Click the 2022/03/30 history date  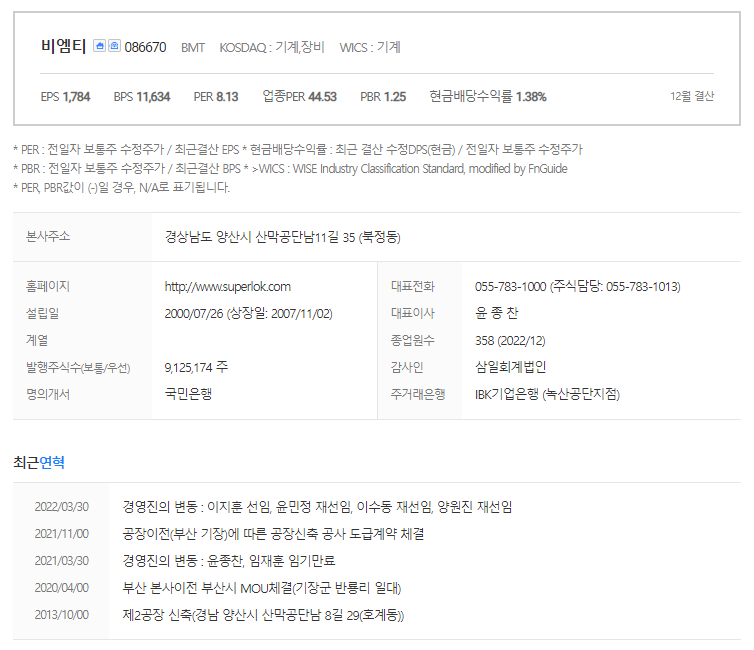coord(62,507)
